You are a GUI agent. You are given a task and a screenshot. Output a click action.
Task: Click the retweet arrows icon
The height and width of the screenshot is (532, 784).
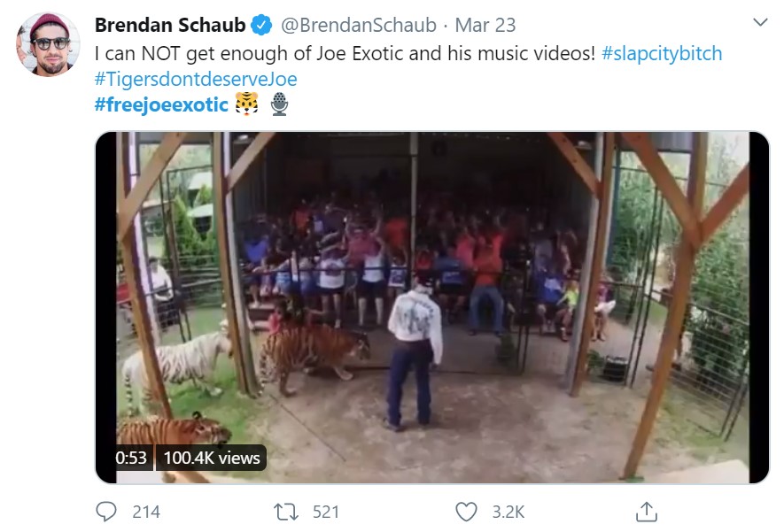285,511
